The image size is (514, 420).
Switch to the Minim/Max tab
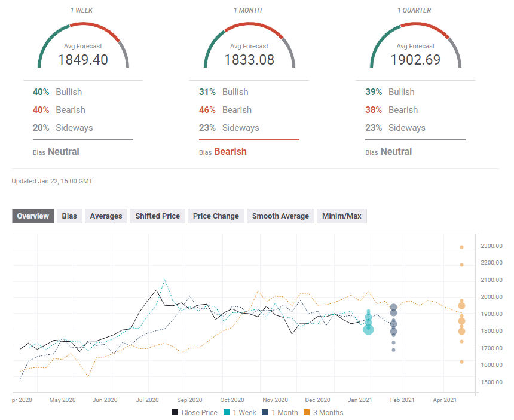pos(342,216)
